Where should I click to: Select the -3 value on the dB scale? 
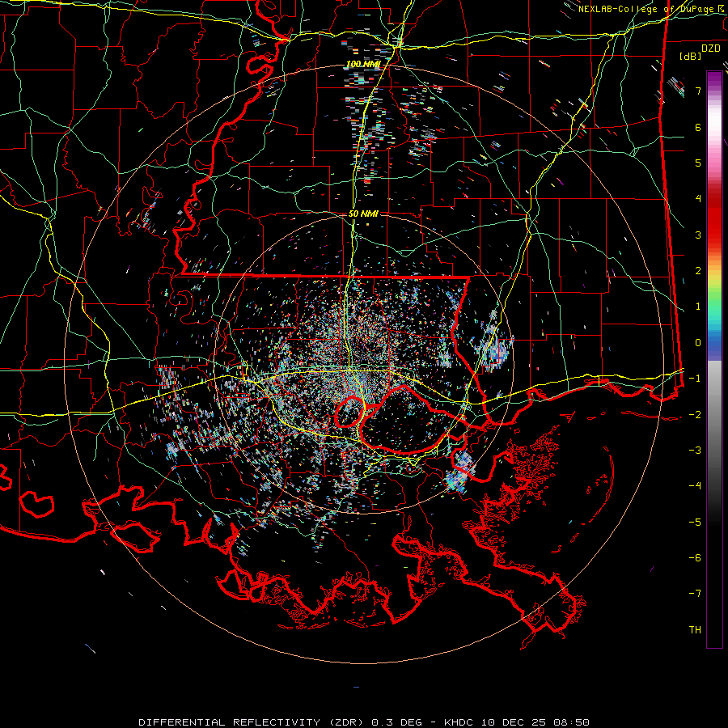[x=695, y=450]
